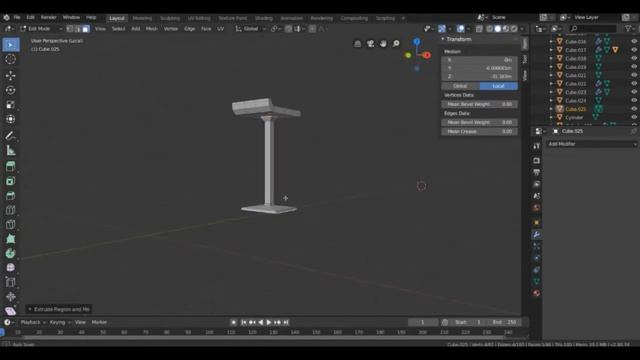Viewport: 640px width, 360px height.
Task: Enable vertex select mode
Action: 70,29
